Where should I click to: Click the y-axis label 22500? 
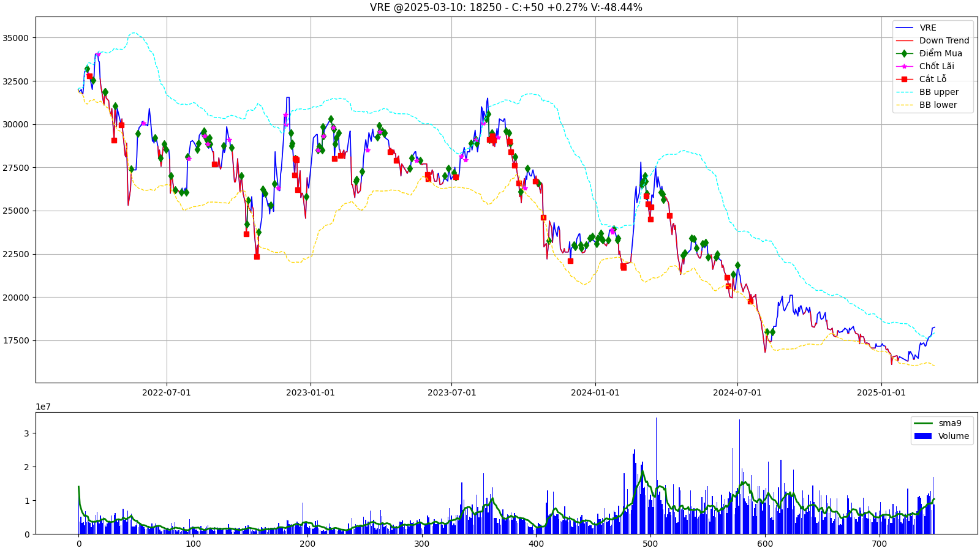pos(16,254)
